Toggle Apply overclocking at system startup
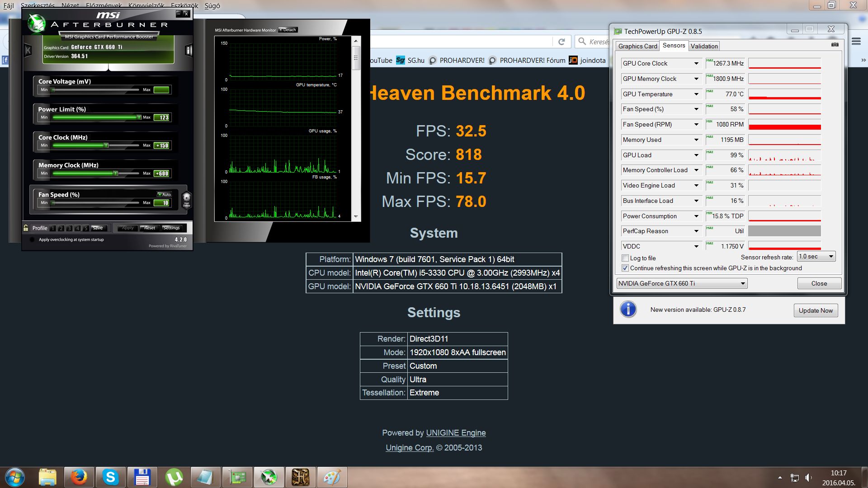Screen dimensions: 868x488 (32, 239)
